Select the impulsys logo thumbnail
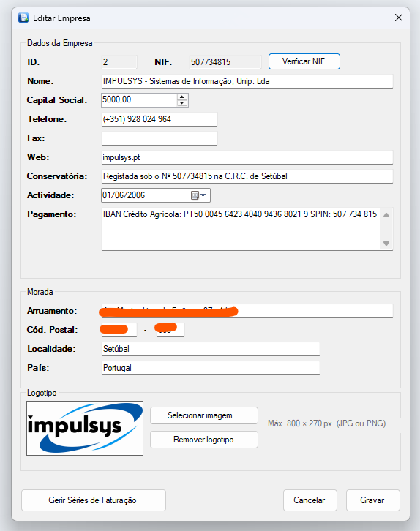 pos(85,429)
